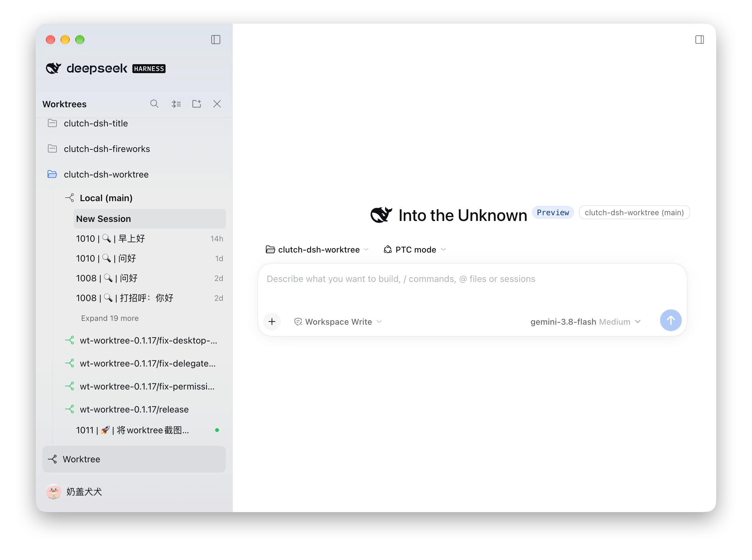Open the Workspace Write permission dropdown
This screenshot has height=560, width=752.
(x=338, y=322)
